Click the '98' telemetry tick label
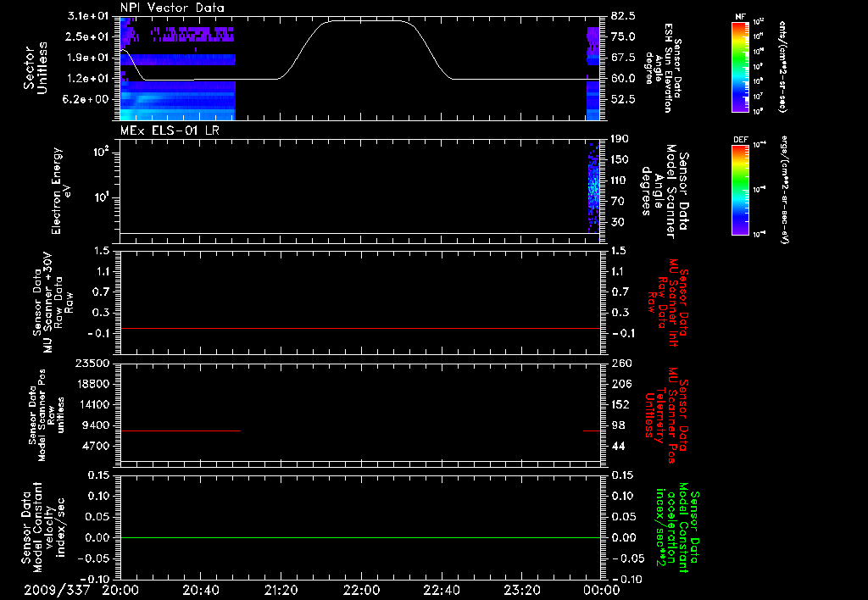 click(618, 425)
